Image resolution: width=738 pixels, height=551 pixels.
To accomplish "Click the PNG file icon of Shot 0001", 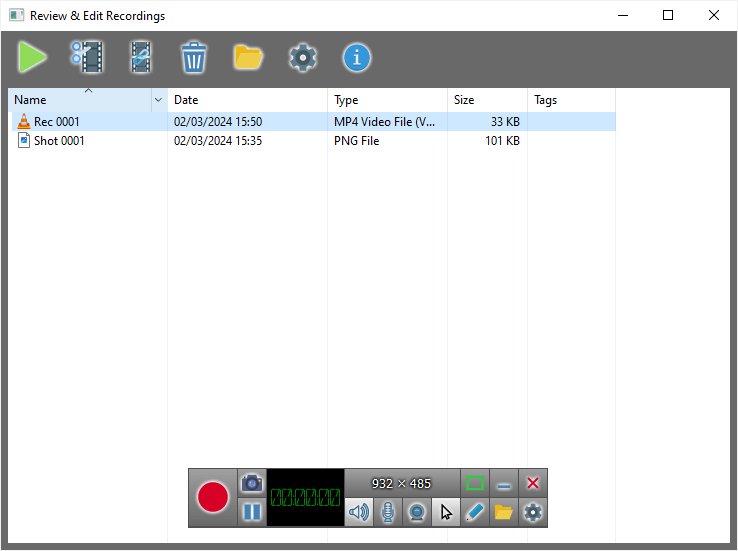I will [24, 140].
